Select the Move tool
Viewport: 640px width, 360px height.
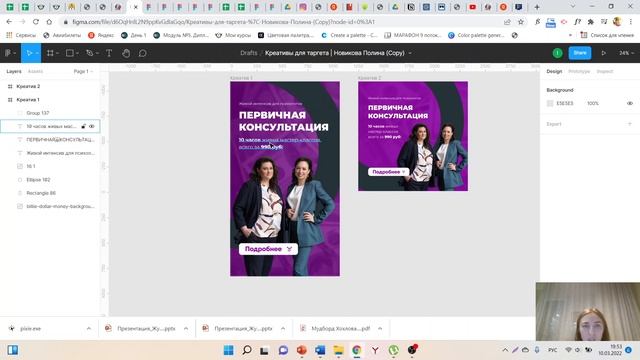click(x=29, y=53)
